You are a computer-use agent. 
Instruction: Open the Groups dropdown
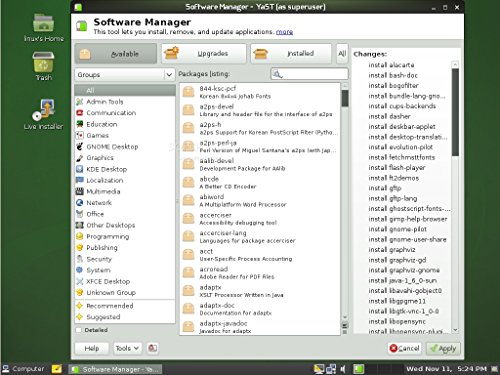pyautogui.click(x=125, y=75)
